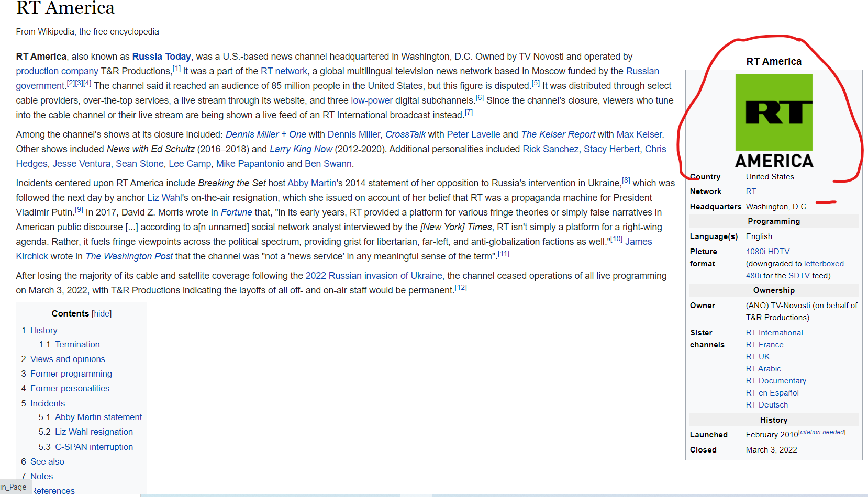Open Larry King Now link
Viewport: 868px width, 497px height.
pyautogui.click(x=301, y=149)
